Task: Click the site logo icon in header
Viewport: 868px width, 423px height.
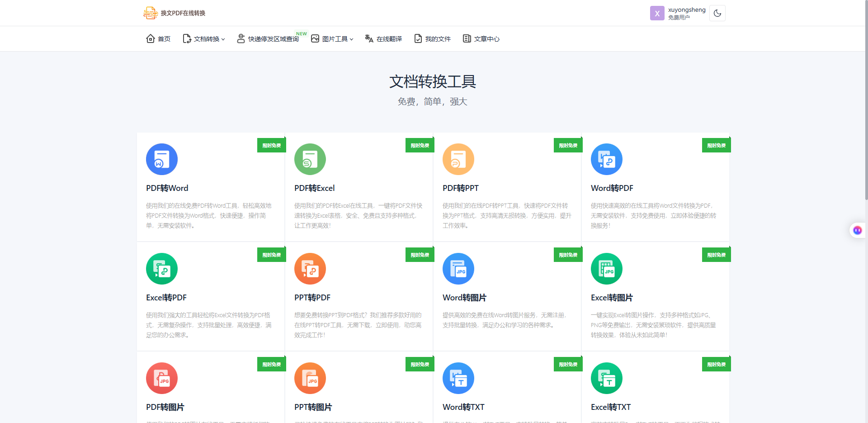Action: 151,13
